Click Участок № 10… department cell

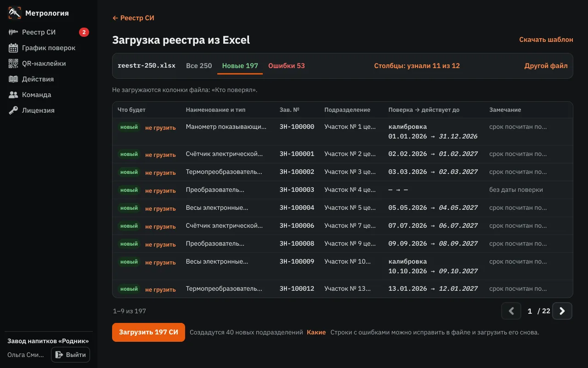[347, 261]
